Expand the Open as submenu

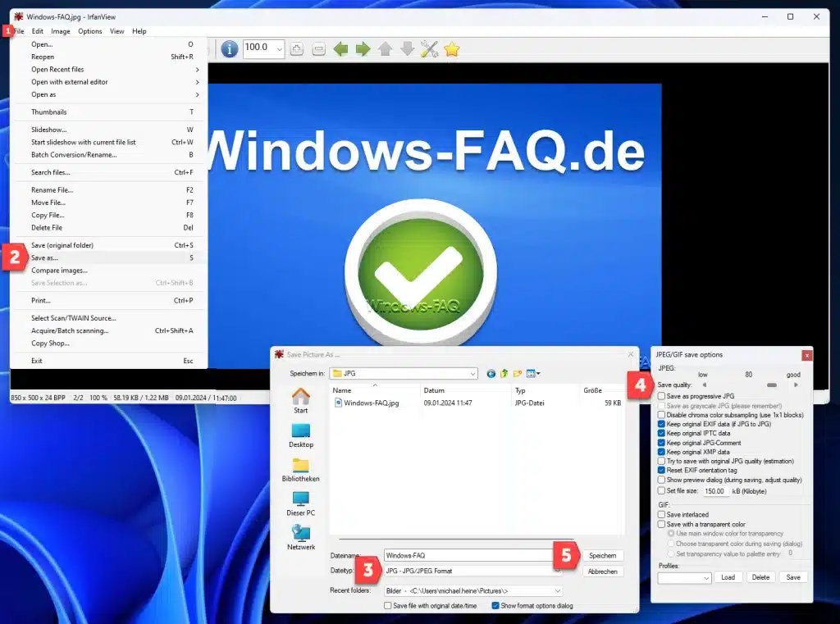pos(109,95)
